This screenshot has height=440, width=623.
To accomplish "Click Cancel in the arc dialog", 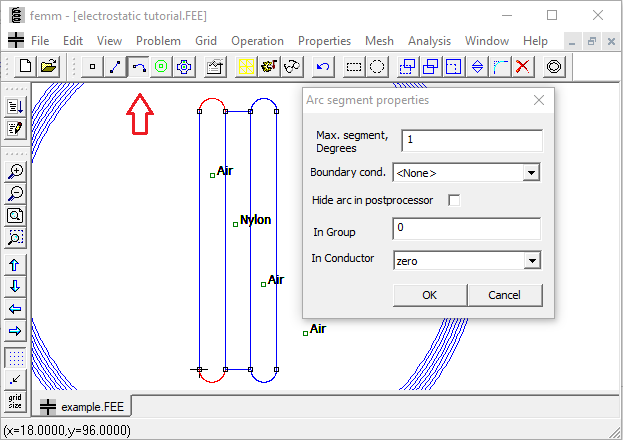I will 504,295.
